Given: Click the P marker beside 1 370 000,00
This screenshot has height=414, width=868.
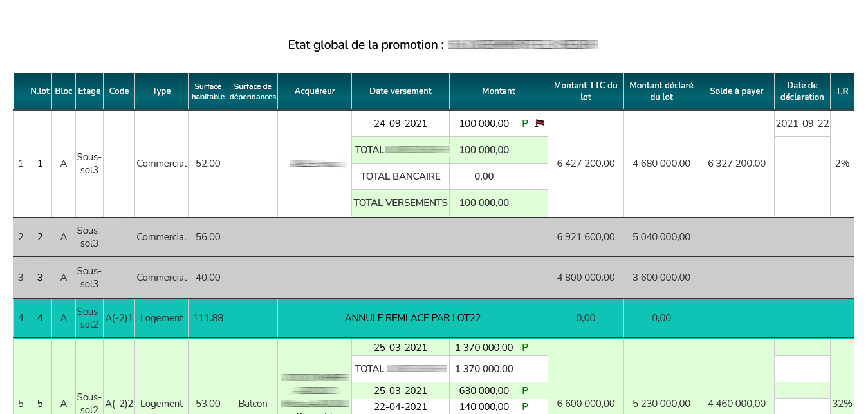Looking at the screenshot, I should point(525,348).
